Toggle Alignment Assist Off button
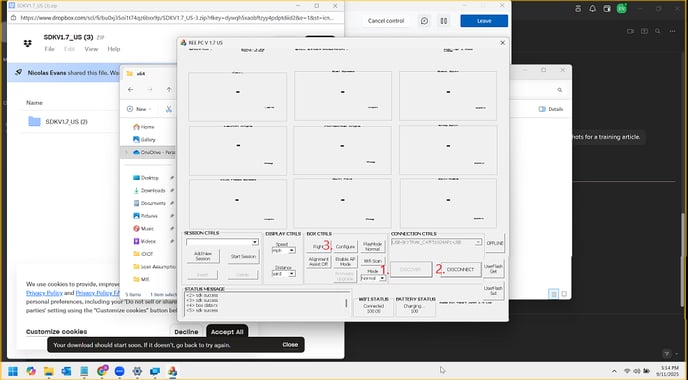 pyautogui.click(x=319, y=262)
